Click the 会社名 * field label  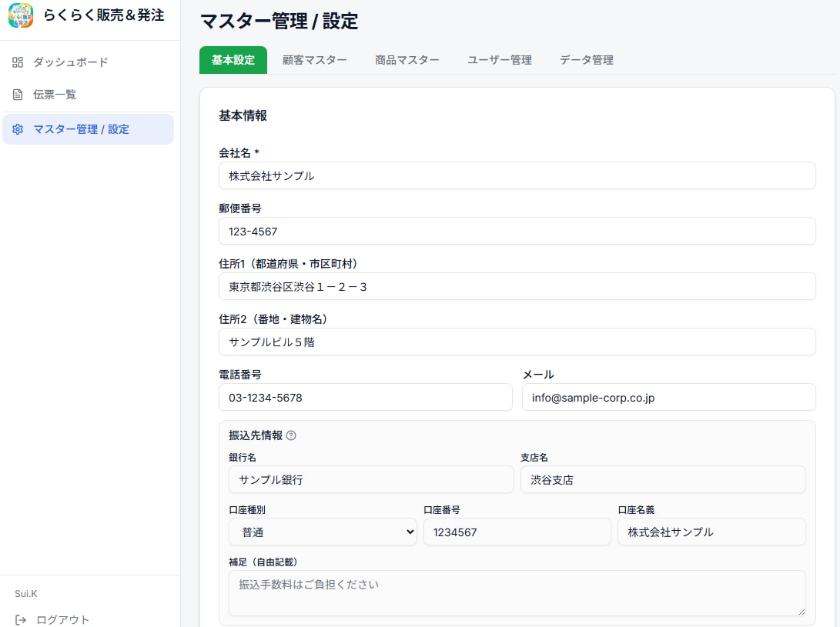pos(239,152)
